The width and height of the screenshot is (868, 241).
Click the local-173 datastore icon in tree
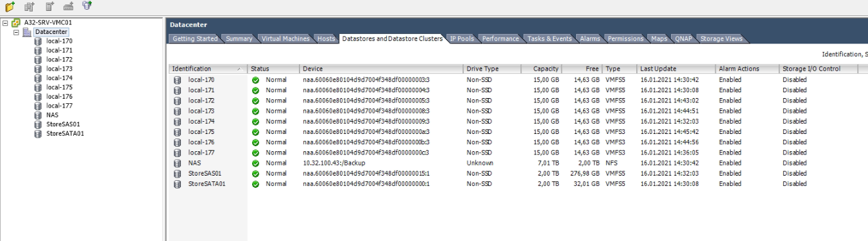[38, 69]
